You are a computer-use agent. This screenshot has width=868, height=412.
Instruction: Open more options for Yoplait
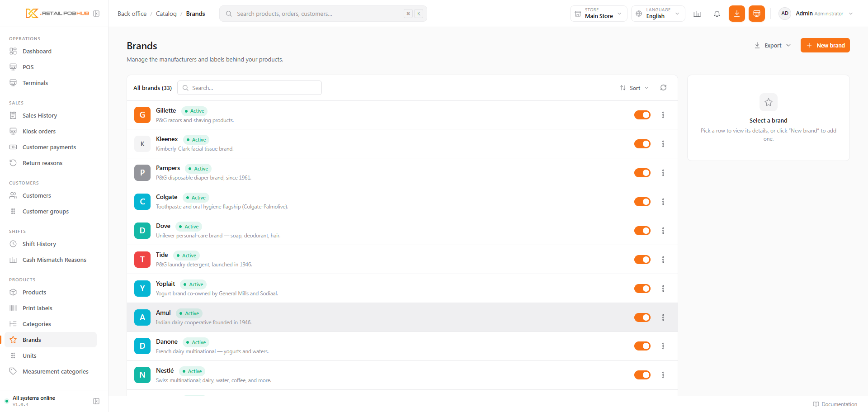663,289
